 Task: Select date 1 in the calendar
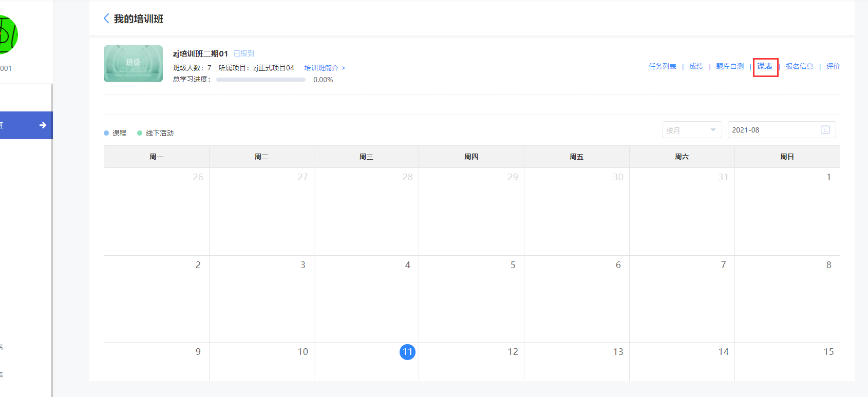[x=828, y=177]
